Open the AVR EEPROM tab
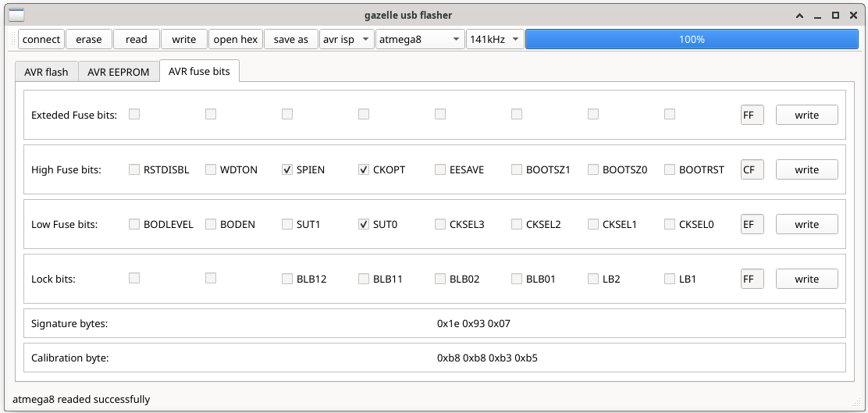The image size is (868, 413). pyautogui.click(x=118, y=72)
